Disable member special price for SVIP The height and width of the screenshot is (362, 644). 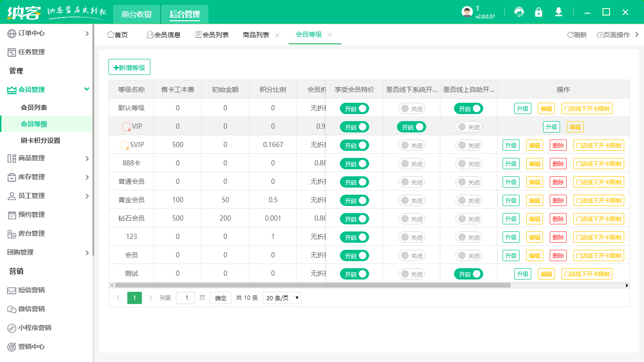(354, 145)
